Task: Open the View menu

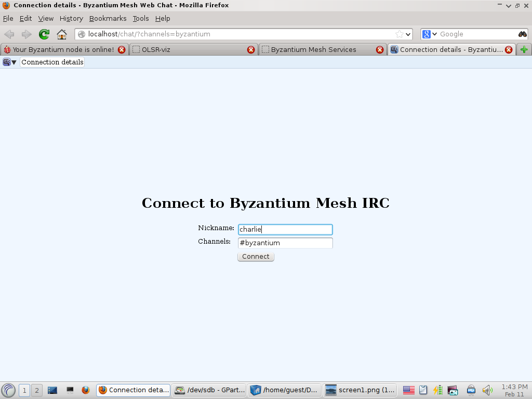Action: [x=46, y=18]
